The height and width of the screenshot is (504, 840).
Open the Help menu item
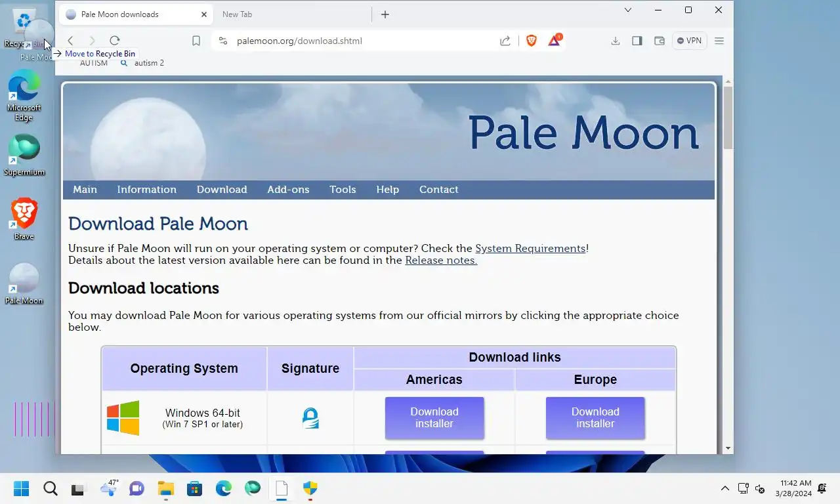[x=387, y=190]
